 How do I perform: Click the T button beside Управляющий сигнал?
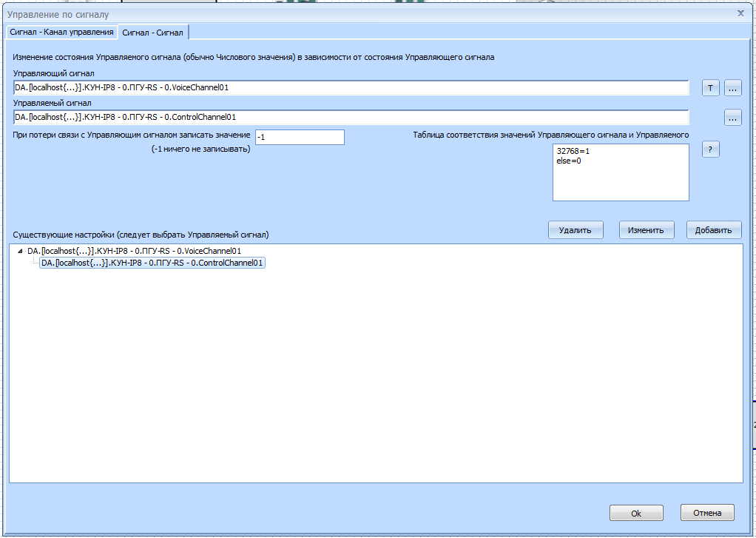[710, 88]
